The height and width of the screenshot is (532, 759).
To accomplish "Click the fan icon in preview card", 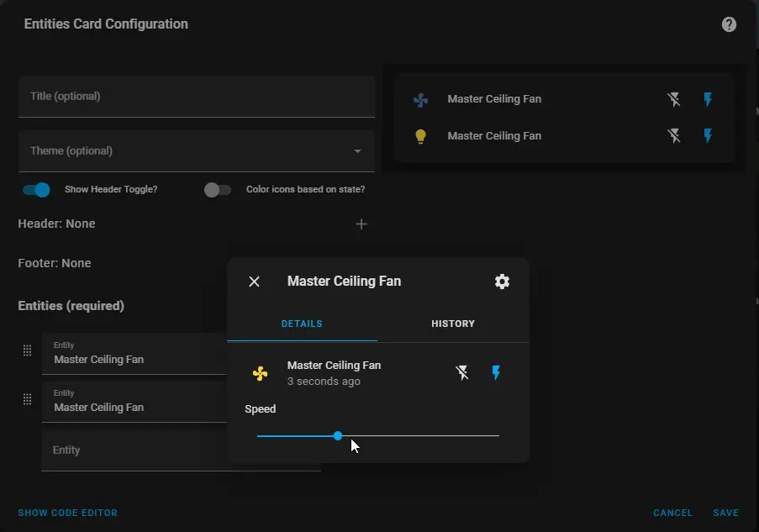I will coord(420,100).
